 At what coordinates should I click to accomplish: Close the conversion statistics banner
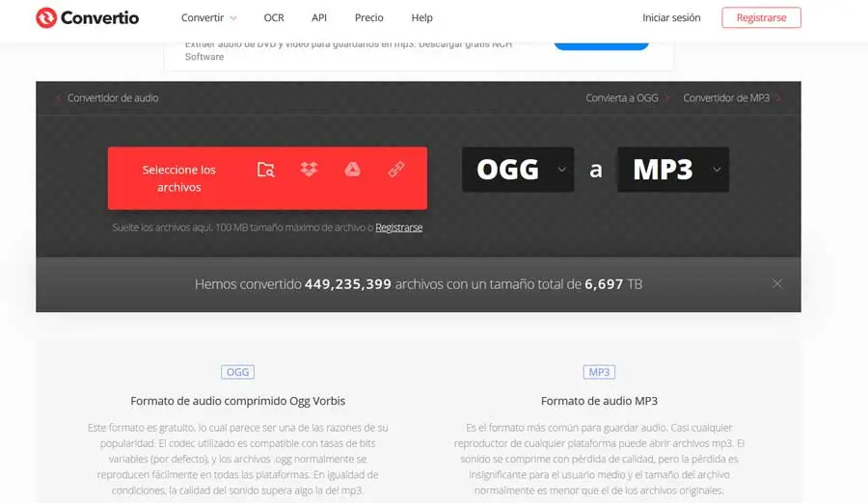(x=777, y=283)
